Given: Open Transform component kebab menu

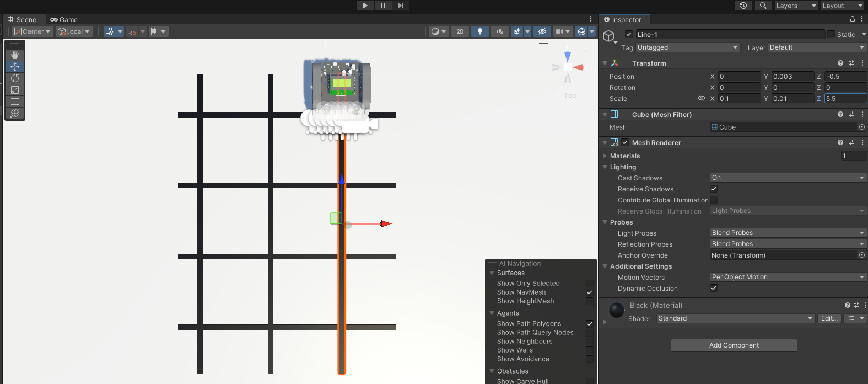Looking at the screenshot, I should tap(862, 63).
